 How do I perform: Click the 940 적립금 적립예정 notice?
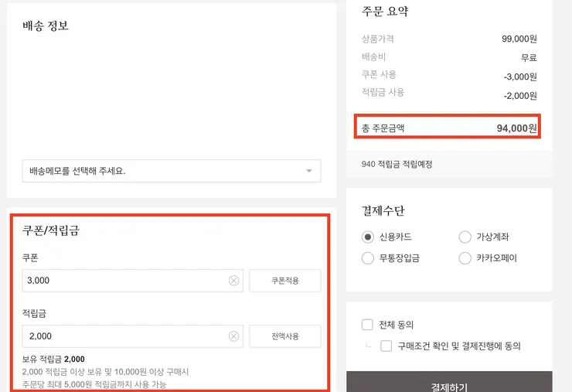[397, 164]
